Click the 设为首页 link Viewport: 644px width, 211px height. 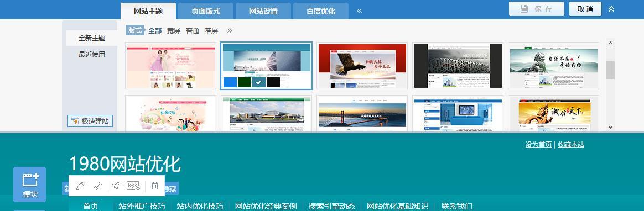538,145
